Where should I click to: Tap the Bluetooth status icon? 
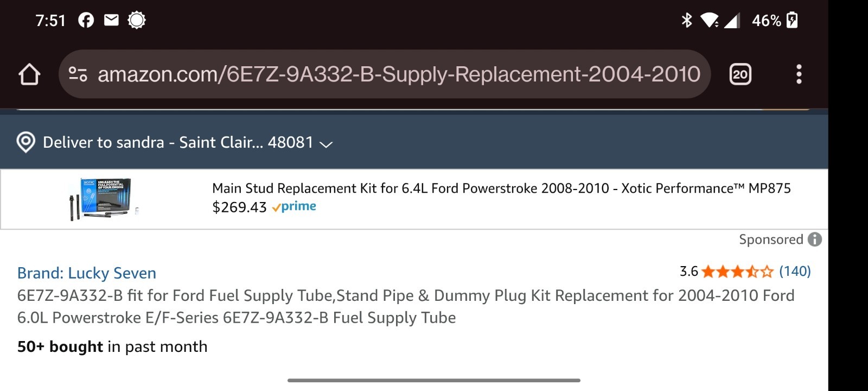[687, 21]
